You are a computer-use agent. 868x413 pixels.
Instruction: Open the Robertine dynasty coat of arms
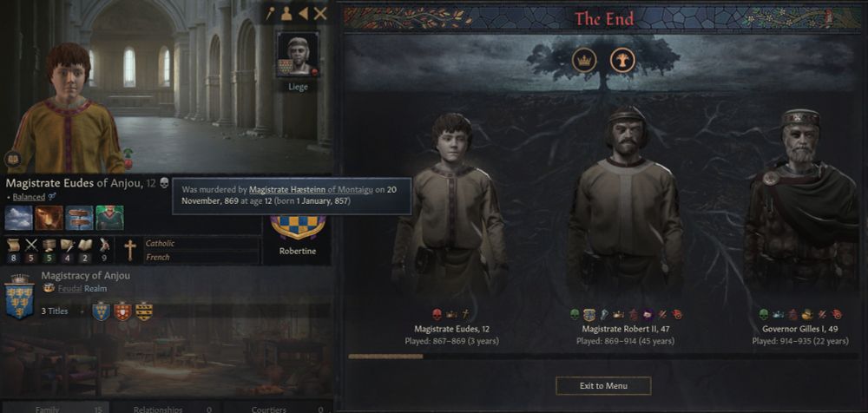click(298, 227)
